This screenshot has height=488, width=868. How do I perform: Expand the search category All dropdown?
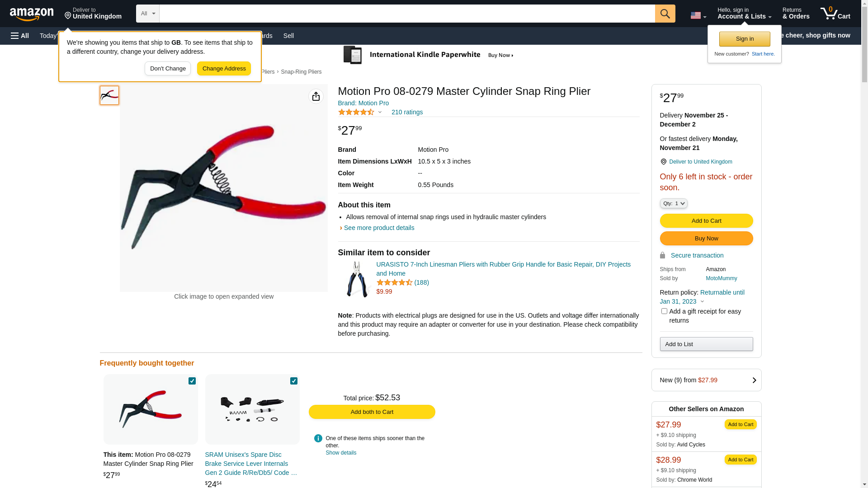[147, 14]
